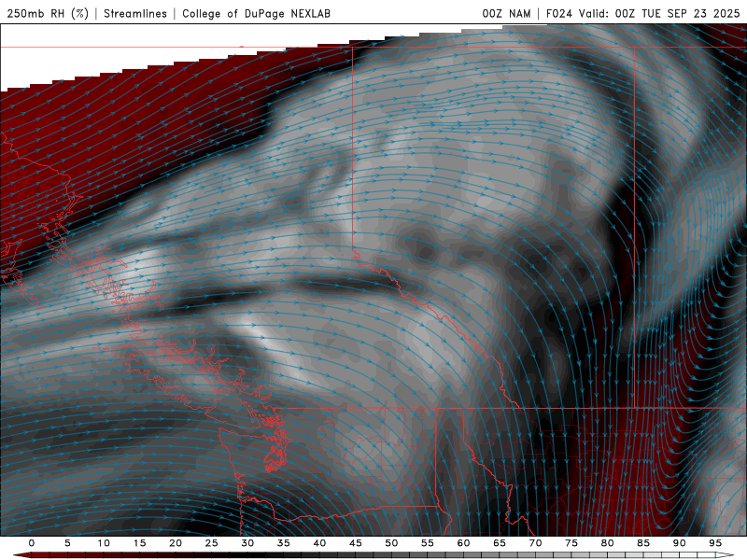Screen dimensions: 747x560
Task: Click the colorbar label "60"
Action: [463, 543]
